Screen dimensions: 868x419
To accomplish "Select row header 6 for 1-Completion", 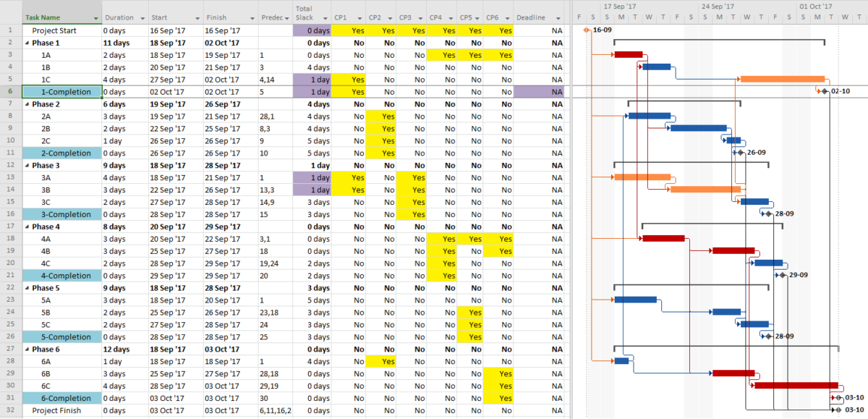I will [9, 91].
